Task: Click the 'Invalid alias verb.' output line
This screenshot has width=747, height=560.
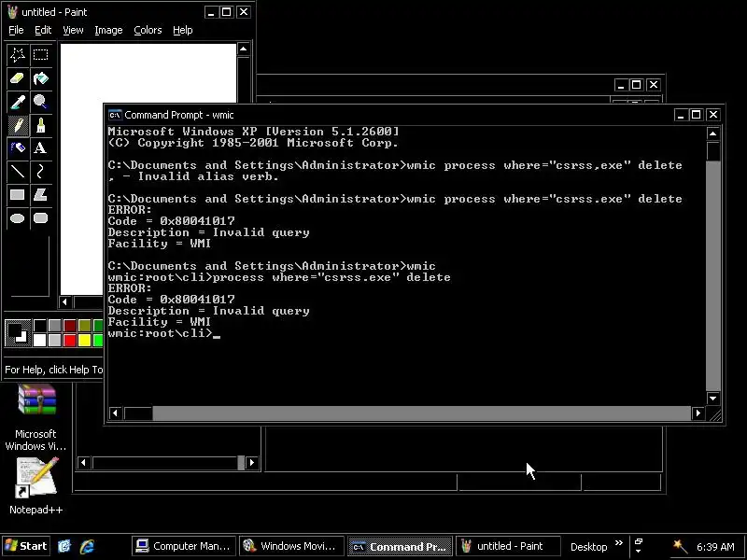Action: (x=193, y=176)
